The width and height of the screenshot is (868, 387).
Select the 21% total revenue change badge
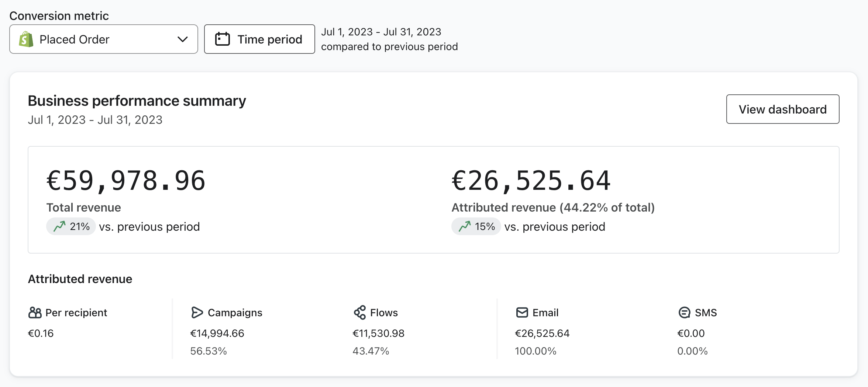coord(71,226)
